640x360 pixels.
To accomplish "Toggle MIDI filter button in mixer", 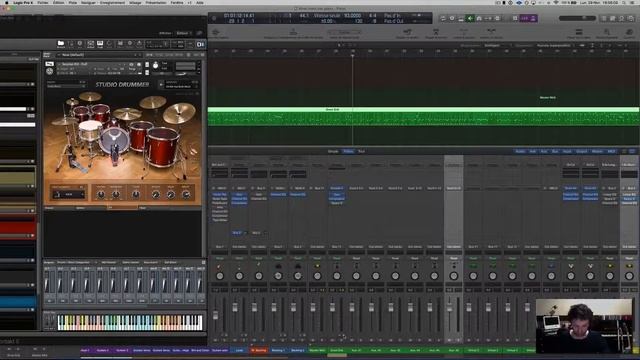I will (x=611, y=151).
